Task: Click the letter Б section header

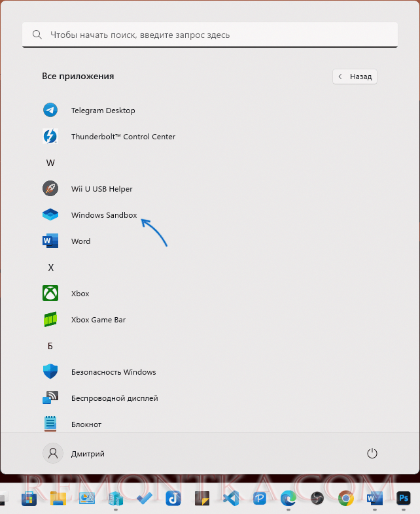Action: pos(50,346)
